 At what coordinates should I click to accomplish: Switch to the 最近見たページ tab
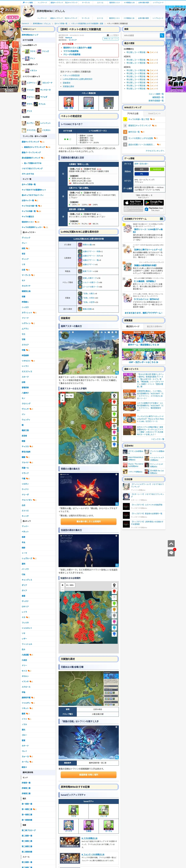click(x=133, y=327)
